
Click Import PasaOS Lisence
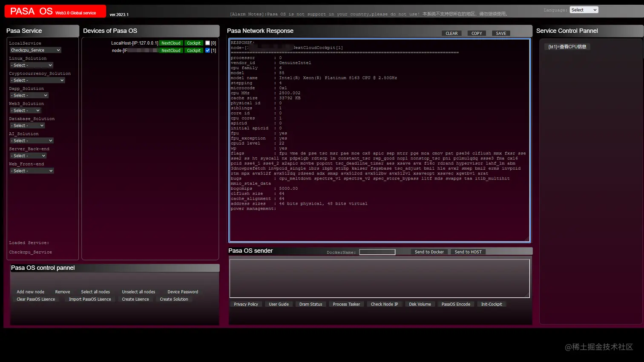[90, 299]
